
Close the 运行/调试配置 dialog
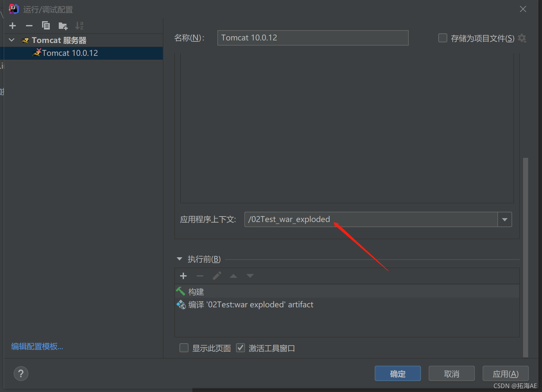[x=523, y=9]
